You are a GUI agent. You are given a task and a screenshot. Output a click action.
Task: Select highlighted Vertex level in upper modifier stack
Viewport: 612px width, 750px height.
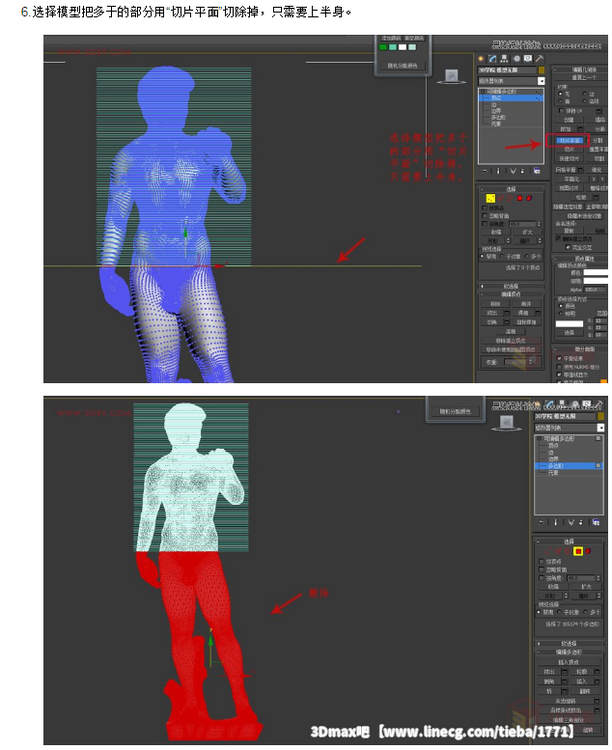[511, 98]
